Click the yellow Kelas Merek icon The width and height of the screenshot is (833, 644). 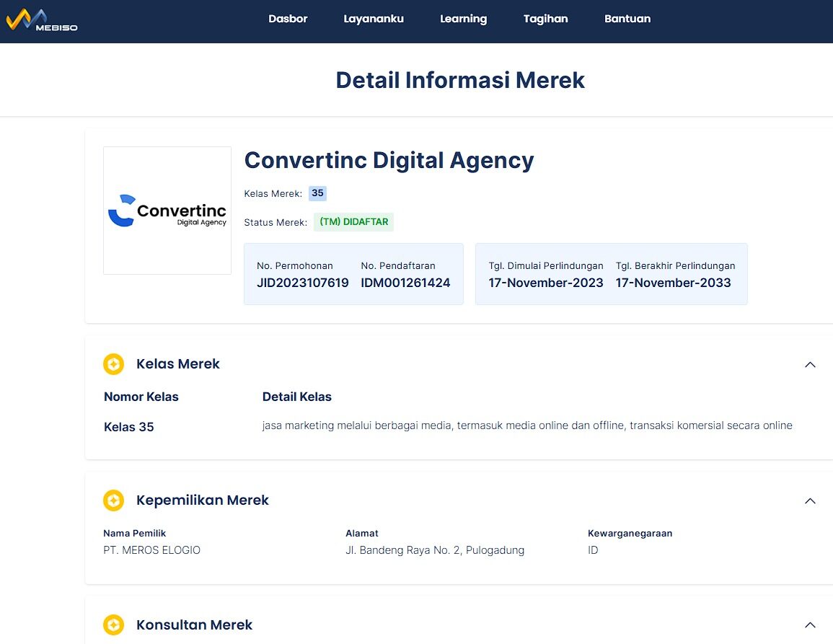[114, 364]
